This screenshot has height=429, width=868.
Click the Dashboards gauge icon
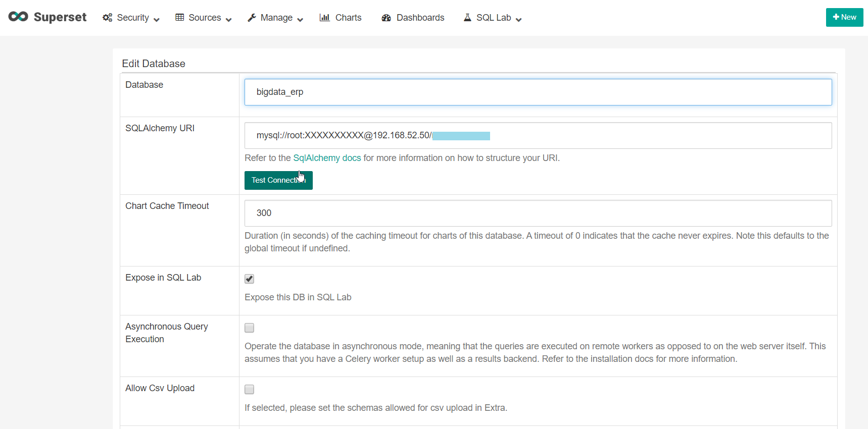point(387,18)
